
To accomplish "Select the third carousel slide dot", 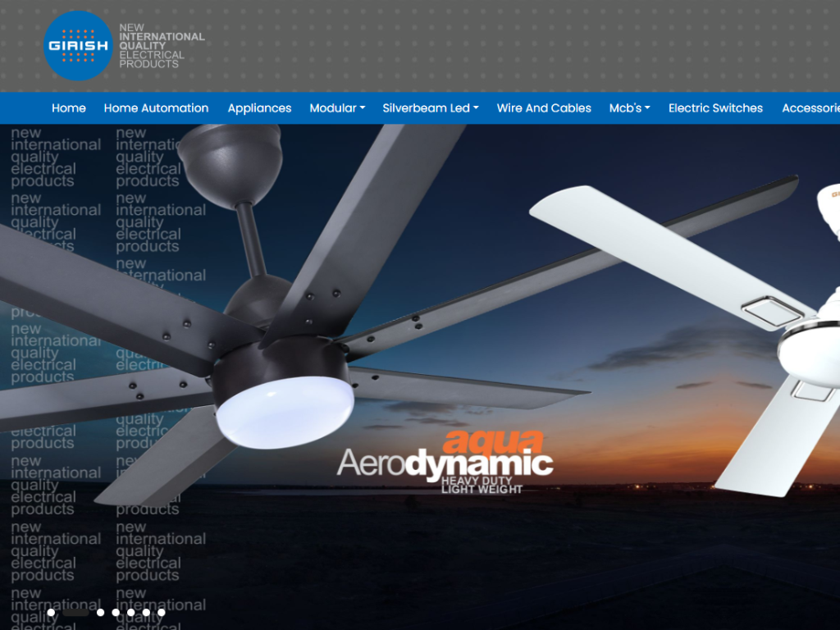I will click(100, 612).
